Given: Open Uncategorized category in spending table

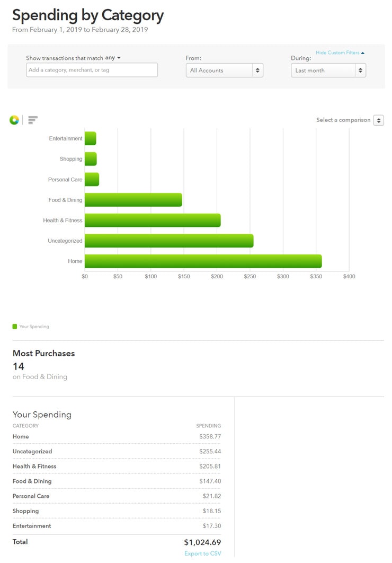Looking at the screenshot, I should 32,451.
